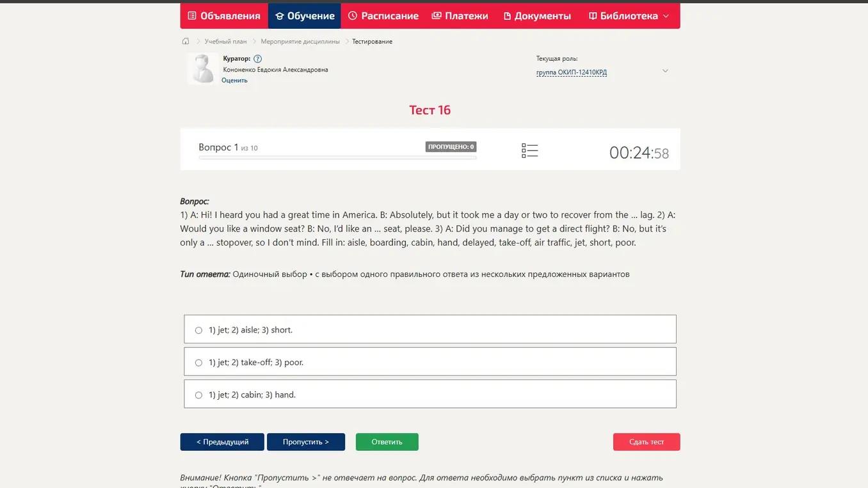868x488 pixels.
Task: Open the Библиотека menu item
Action: click(x=629, y=16)
